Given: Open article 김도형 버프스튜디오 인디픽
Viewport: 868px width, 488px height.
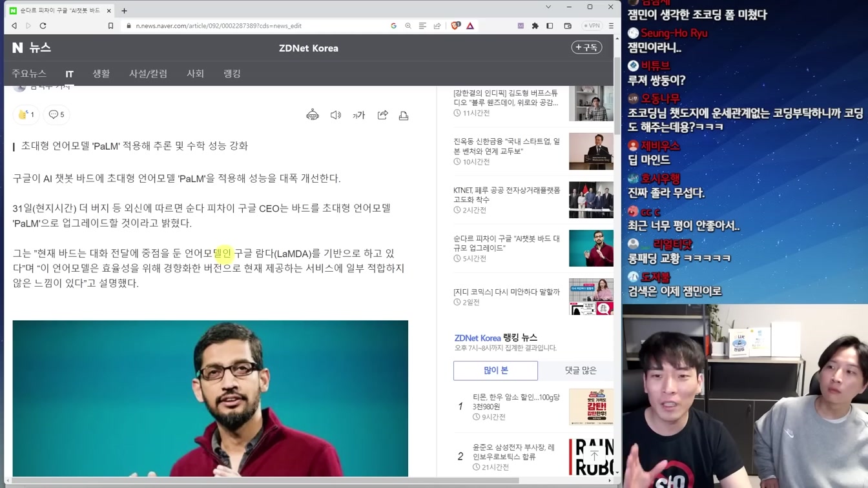Looking at the screenshot, I should [x=506, y=97].
